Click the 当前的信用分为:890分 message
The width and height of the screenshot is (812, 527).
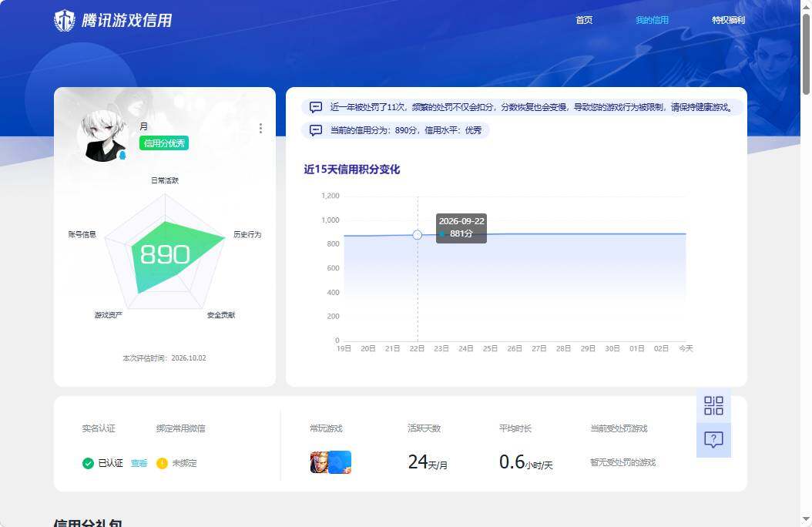405,130
